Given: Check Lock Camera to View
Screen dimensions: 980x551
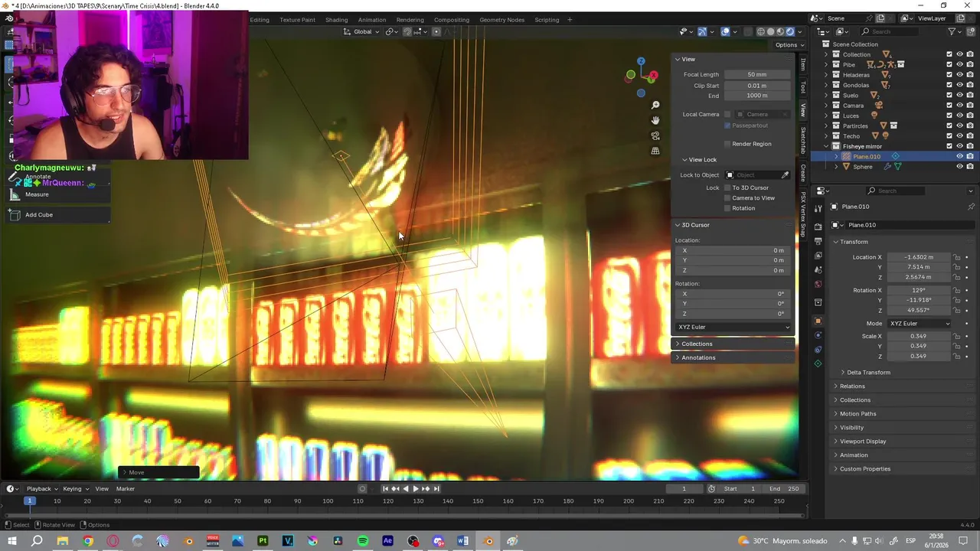Looking at the screenshot, I should [727, 197].
